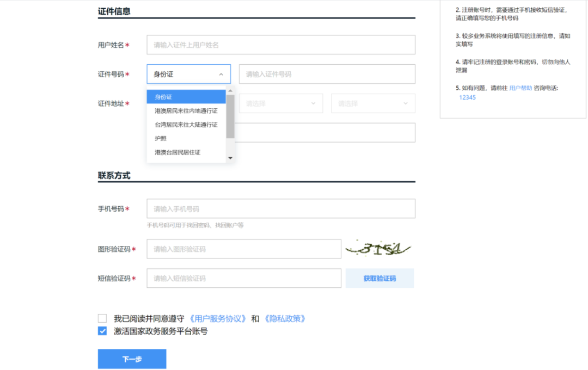The image size is (588, 370).
Task: Open the rightmost 请选择 address dropdown
Action: coord(373,103)
